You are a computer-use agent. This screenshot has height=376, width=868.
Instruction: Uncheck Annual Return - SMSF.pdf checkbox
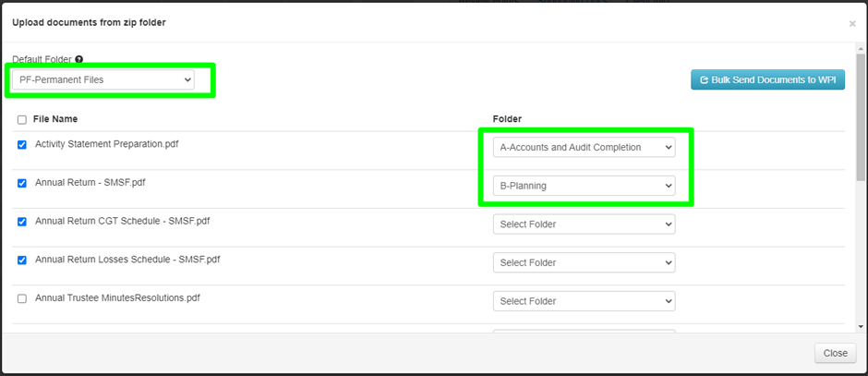(22, 183)
